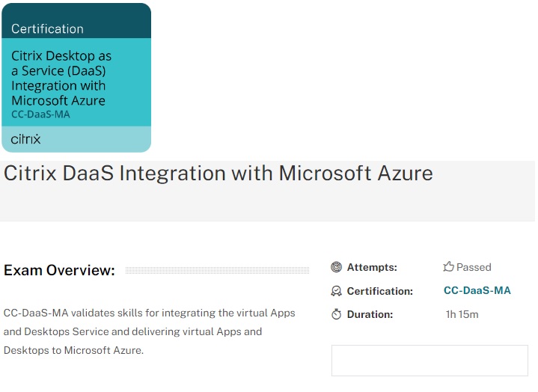The image size is (538, 392).
Task: Open the CC-DaaS-MA certification link
Action: [x=477, y=291]
